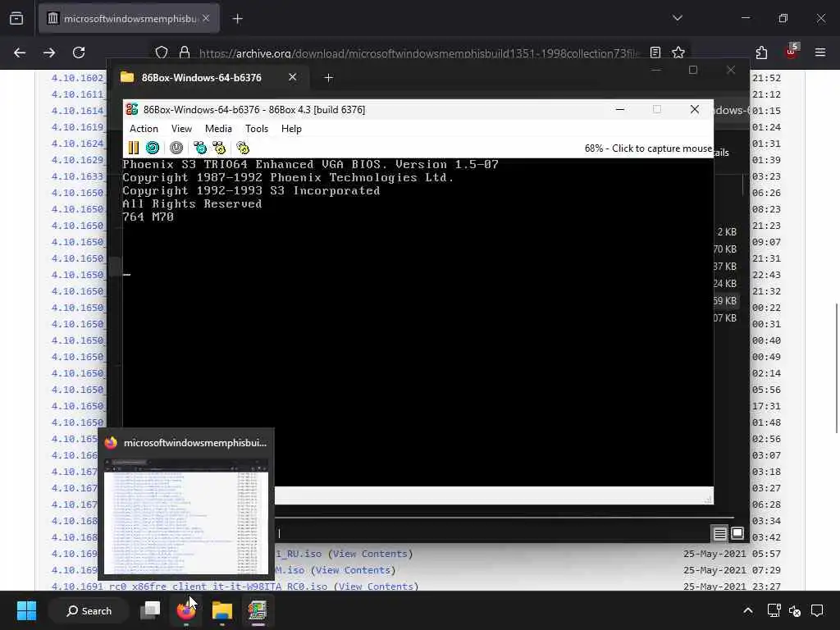Show hidden system tray icons chevron
This screenshot has width=840, height=630.
point(748,610)
